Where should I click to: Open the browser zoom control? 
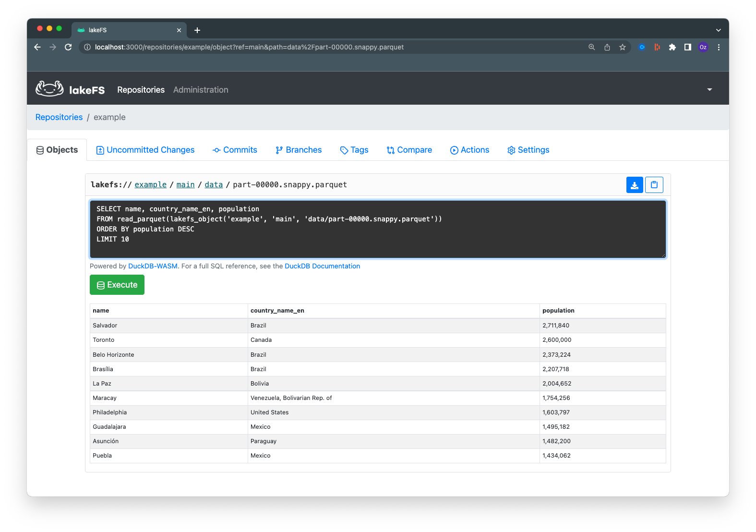[592, 47]
